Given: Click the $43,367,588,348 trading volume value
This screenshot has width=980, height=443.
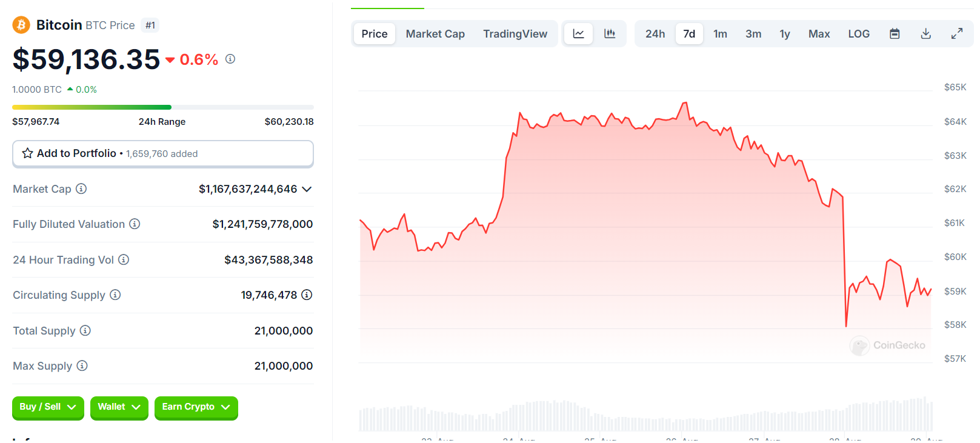Looking at the screenshot, I should tap(268, 260).
